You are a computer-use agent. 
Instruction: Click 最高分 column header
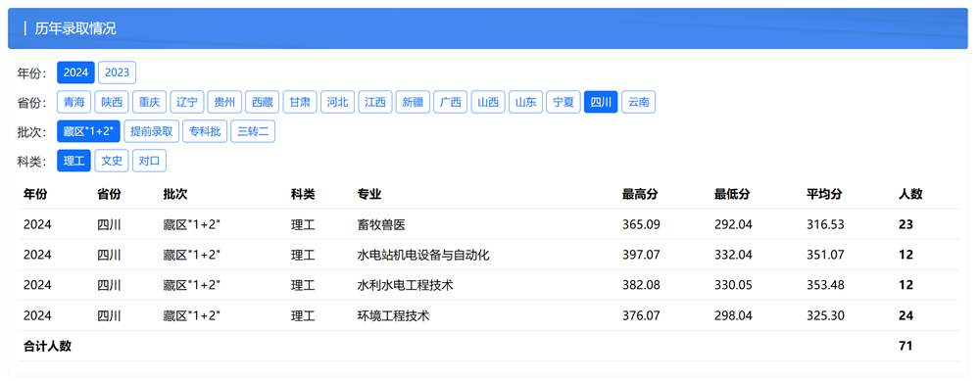click(x=640, y=194)
